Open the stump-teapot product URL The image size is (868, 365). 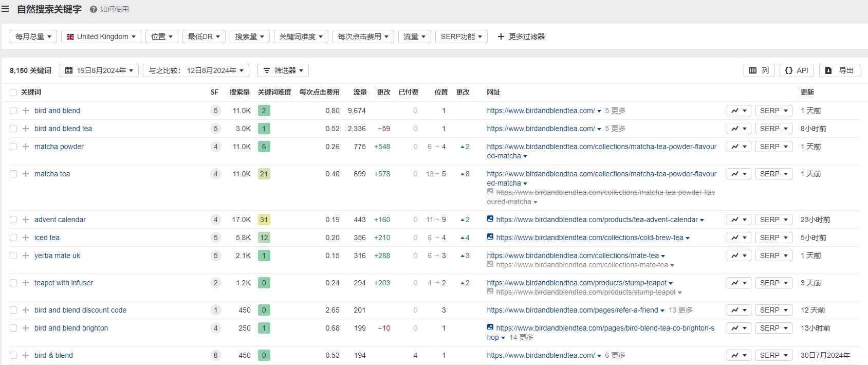(x=577, y=283)
